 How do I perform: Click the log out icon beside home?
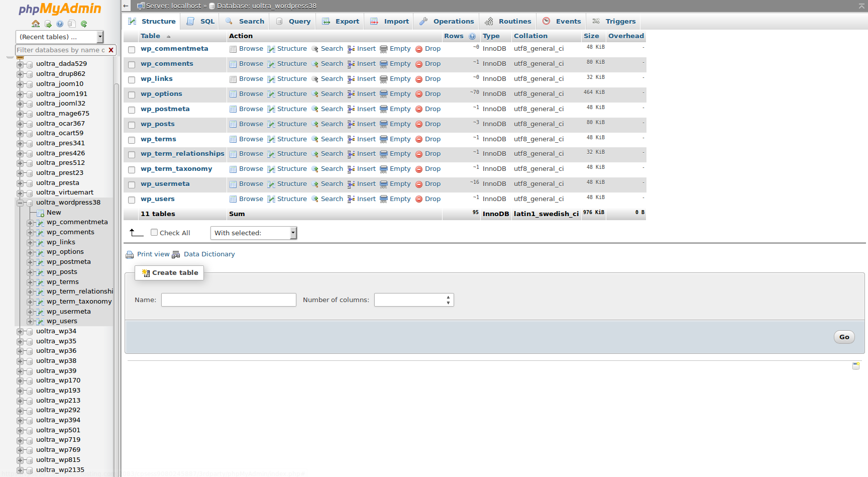click(x=48, y=24)
